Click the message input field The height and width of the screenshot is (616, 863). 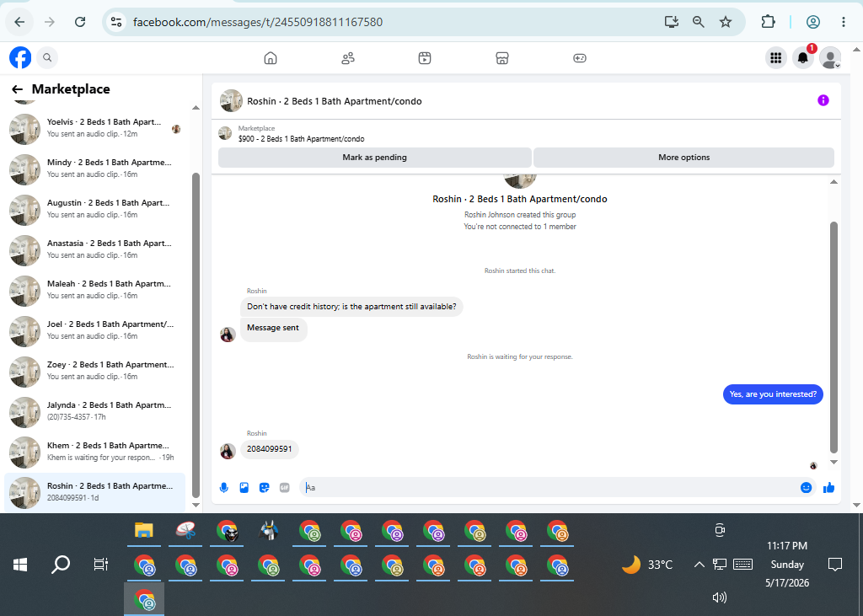click(x=550, y=488)
